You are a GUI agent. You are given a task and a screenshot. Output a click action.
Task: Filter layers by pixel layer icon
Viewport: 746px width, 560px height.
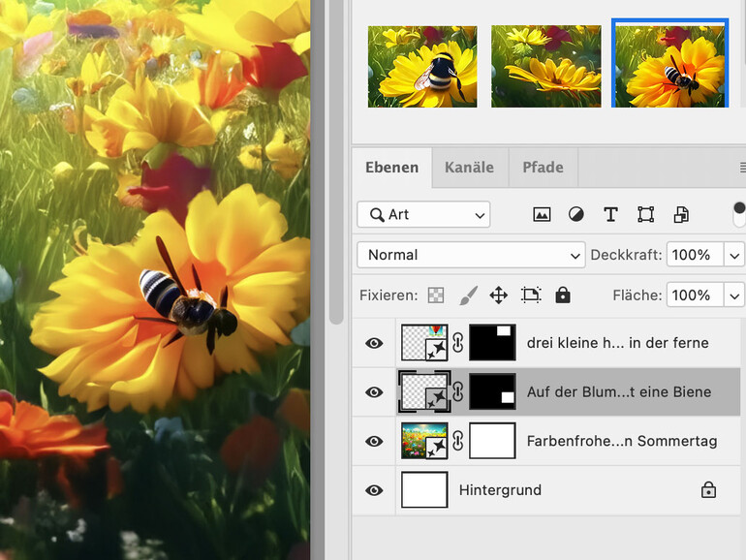[542, 214]
